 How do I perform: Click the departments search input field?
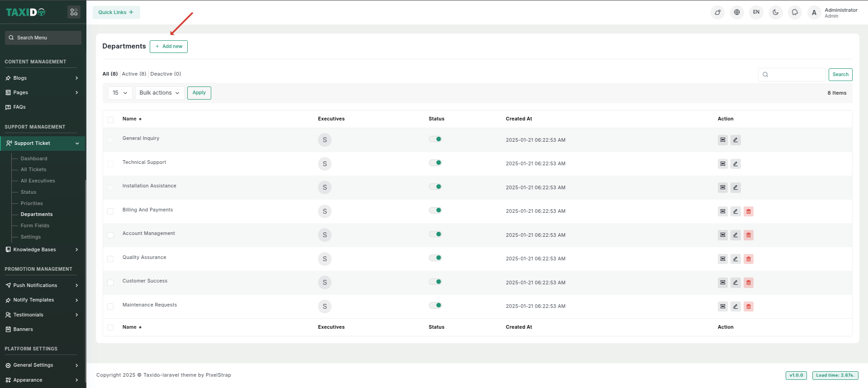(796, 75)
